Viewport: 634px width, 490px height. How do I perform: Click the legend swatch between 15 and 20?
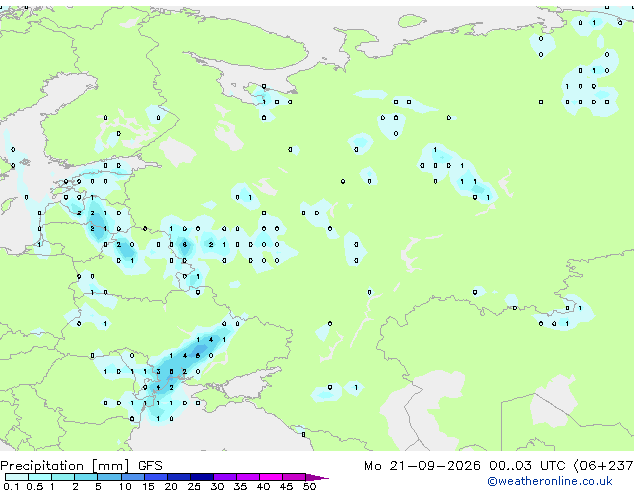(155, 477)
